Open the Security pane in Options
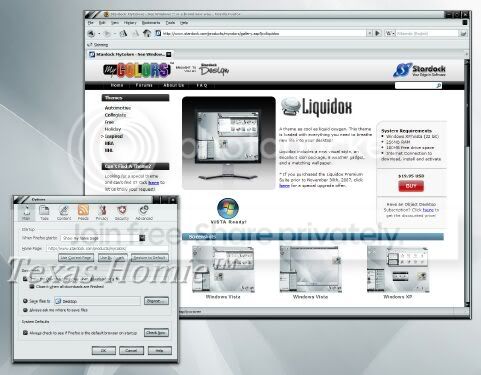Viewport: 481px width, 375px height. coord(122,213)
